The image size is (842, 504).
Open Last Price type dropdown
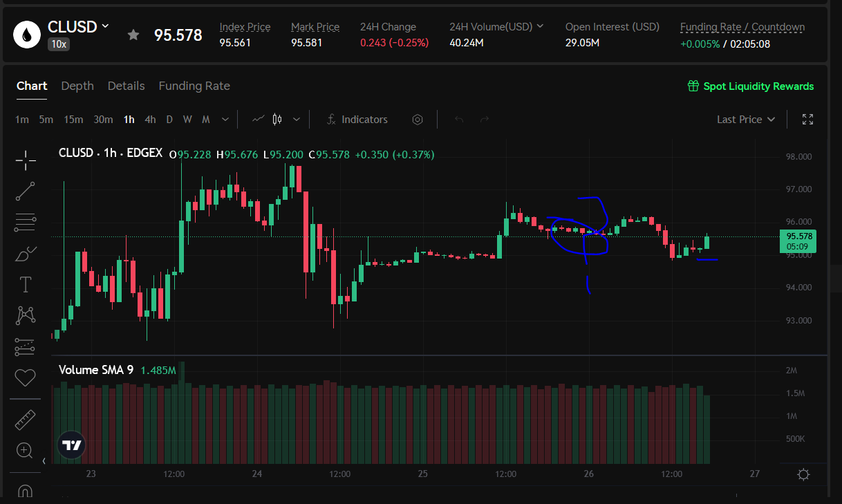click(x=746, y=119)
